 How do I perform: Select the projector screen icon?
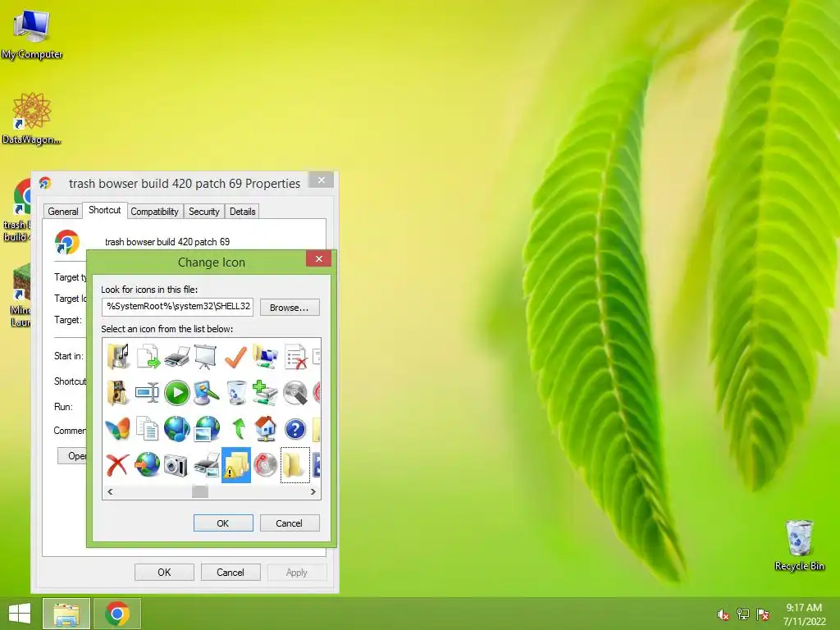pyautogui.click(x=206, y=357)
